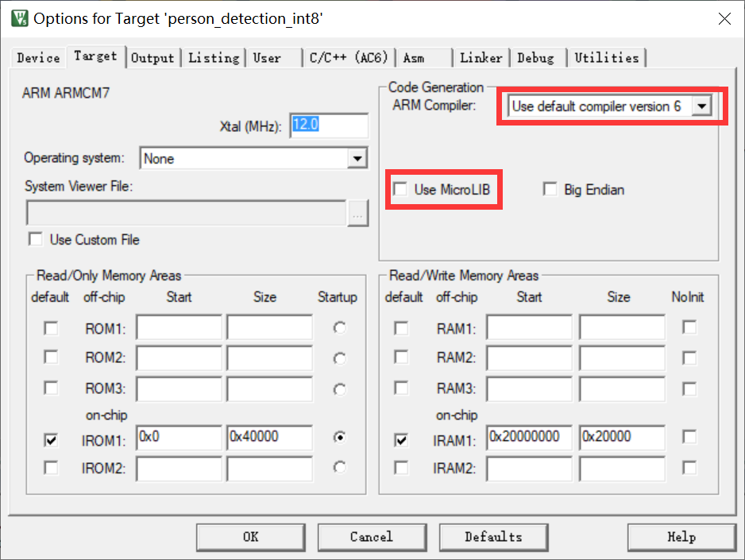Click the IRAM1 Size field showing 0x20000

coord(622,438)
